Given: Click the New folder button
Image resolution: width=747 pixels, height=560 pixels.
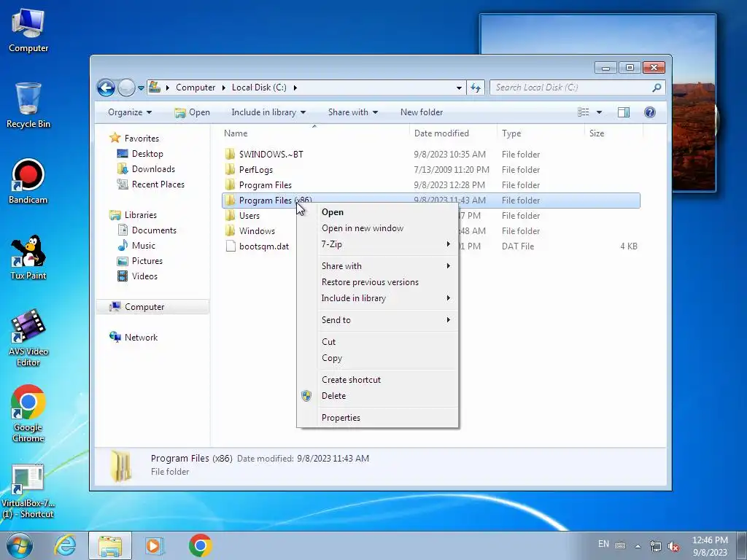Looking at the screenshot, I should 422,112.
